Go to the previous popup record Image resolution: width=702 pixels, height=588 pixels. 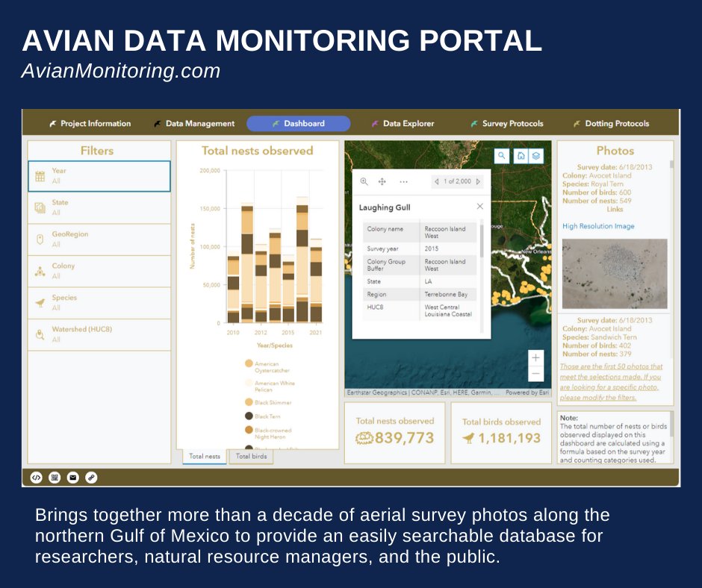point(437,181)
